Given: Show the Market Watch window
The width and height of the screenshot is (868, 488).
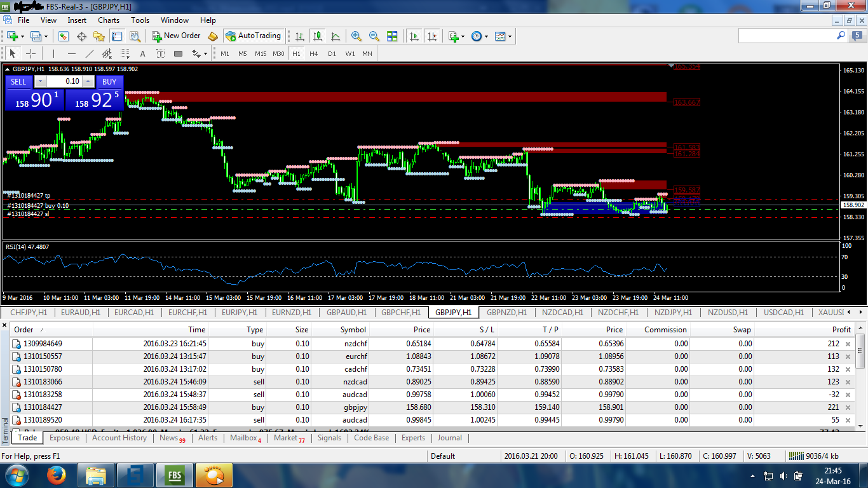Looking at the screenshot, I should tap(64, 36).
